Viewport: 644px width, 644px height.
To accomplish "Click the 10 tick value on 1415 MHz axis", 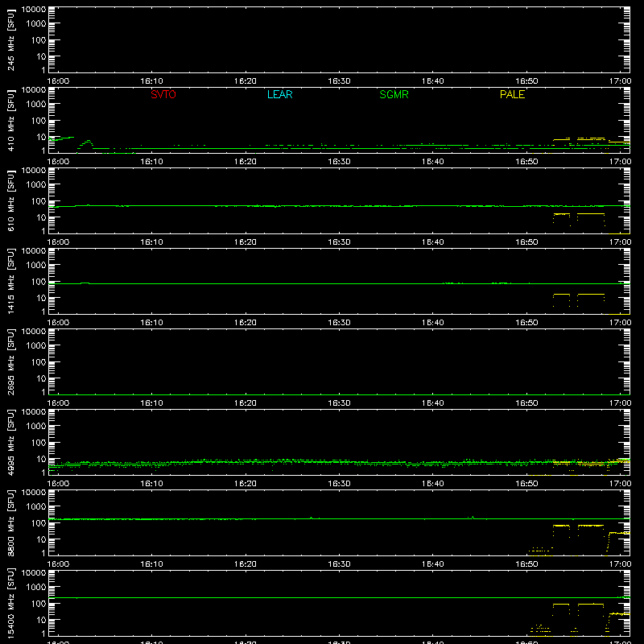I will 41,298.
